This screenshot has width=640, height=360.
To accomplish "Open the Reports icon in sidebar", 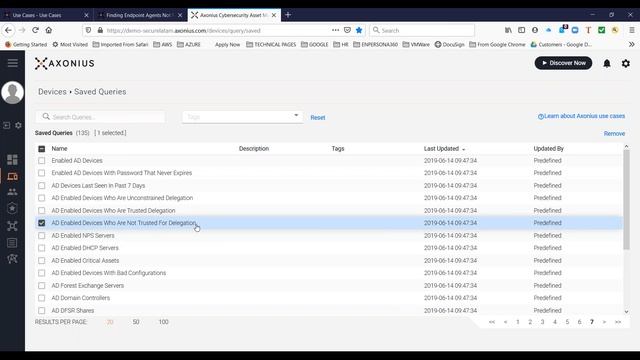I will tap(12, 243).
